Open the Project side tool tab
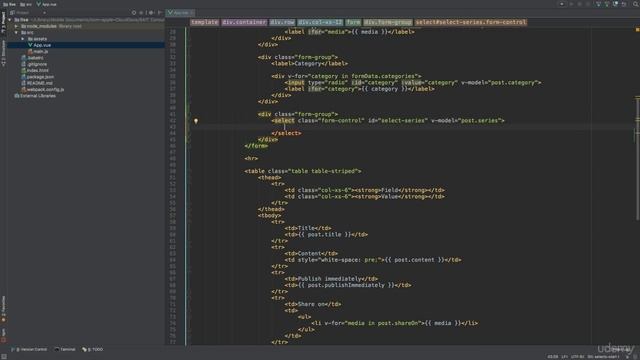The width and height of the screenshot is (640, 360). pos(4,22)
